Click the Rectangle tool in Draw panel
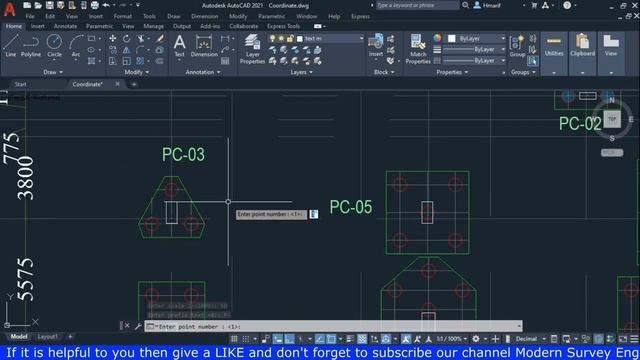 click(x=91, y=38)
